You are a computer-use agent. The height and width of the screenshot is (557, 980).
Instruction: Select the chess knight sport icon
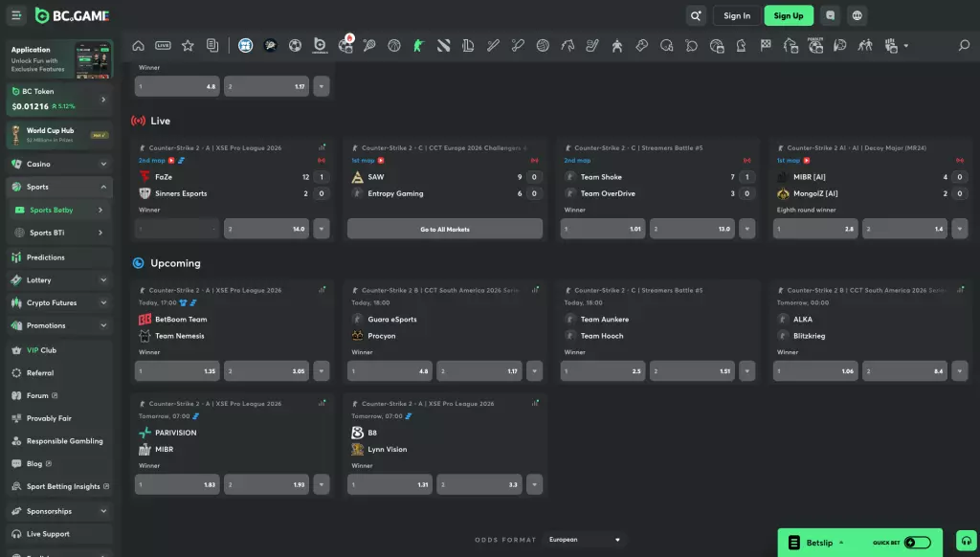tap(741, 46)
